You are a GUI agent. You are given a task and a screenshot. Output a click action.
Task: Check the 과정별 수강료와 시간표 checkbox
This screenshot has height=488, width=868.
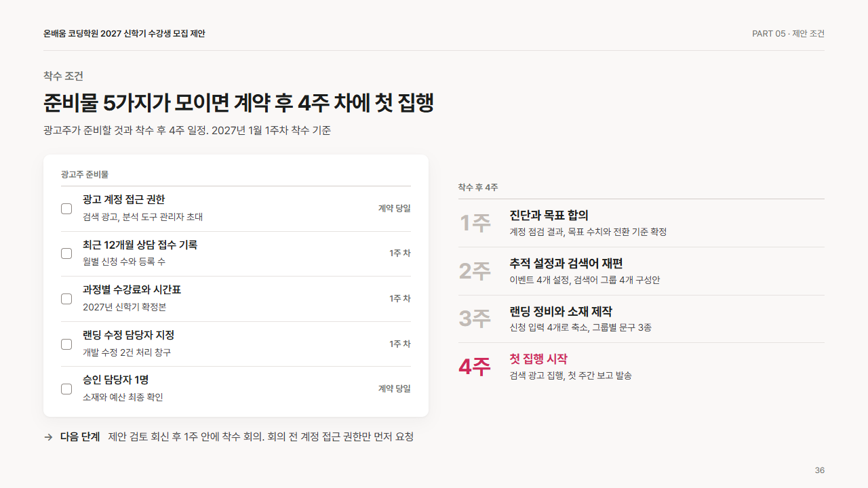coord(66,299)
